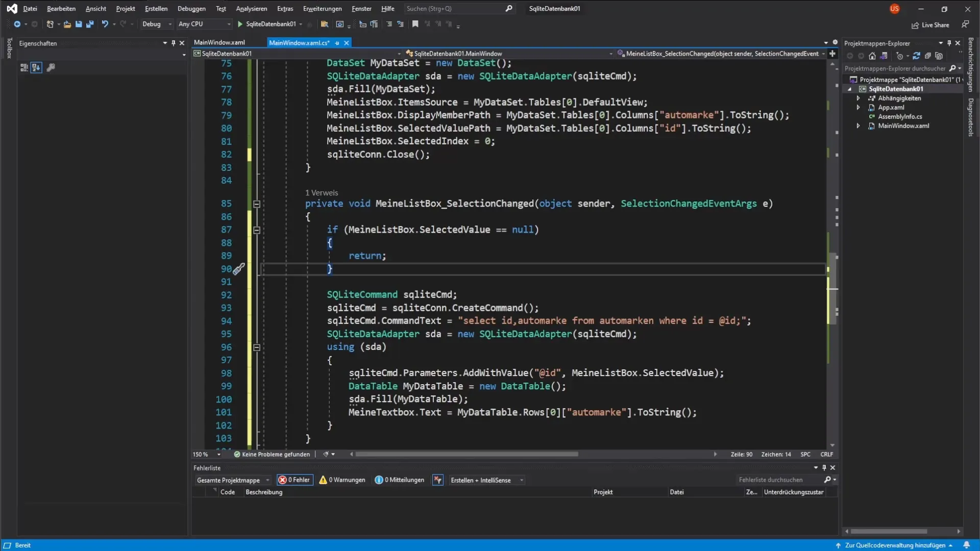This screenshot has height=551, width=980.
Task: Click the show all files icon
Action: tap(939, 56)
